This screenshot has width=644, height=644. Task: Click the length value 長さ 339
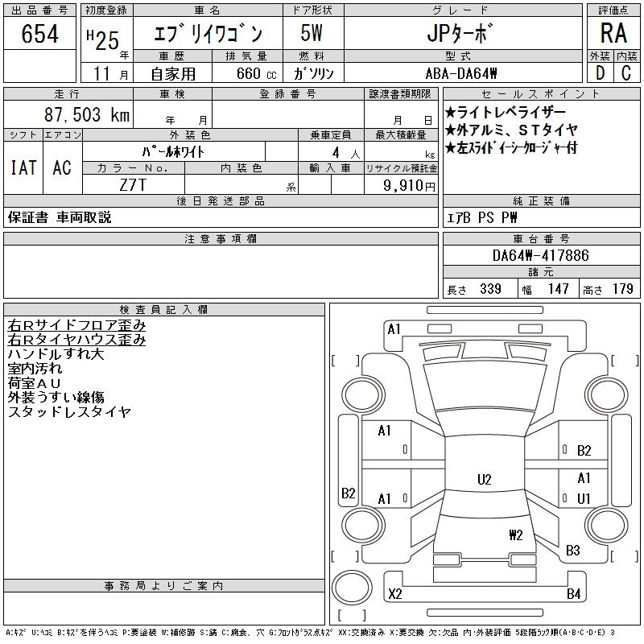pyautogui.click(x=474, y=289)
